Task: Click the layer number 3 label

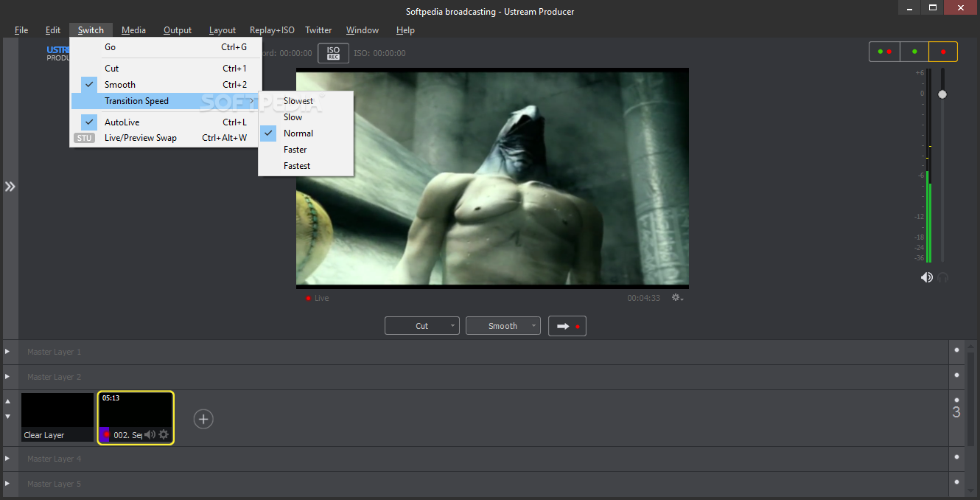Action: click(956, 412)
